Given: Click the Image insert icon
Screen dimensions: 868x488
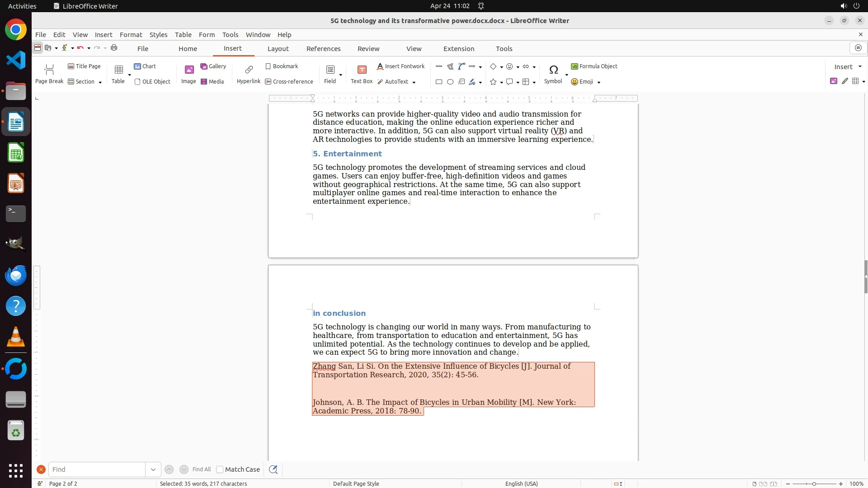Looking at the screenshot, I should coord(189,70).
